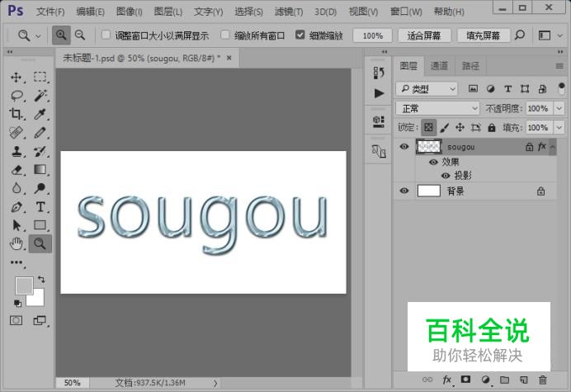Toggle lock all for layer
Viewport: 571px width, 392px height.
pos(492,128)
